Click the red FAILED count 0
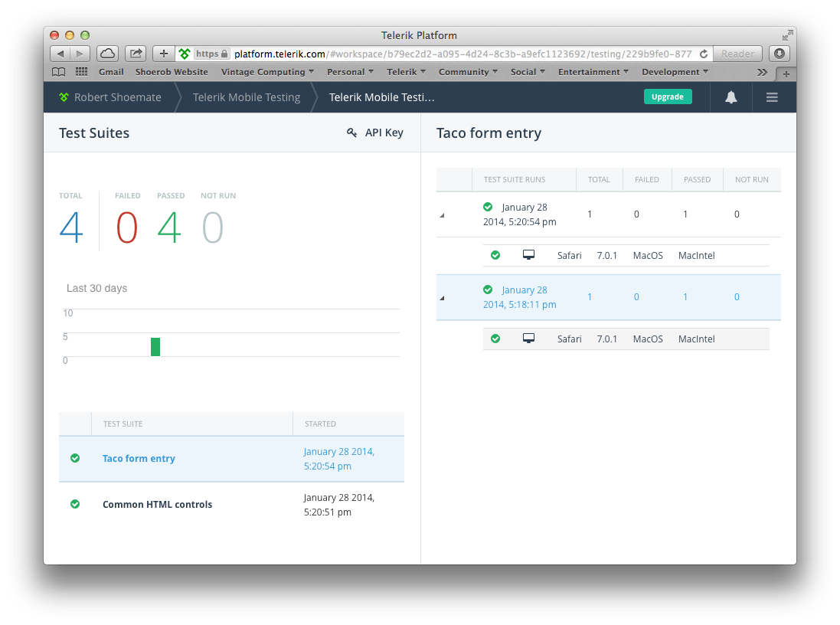 tap(127, 227)
